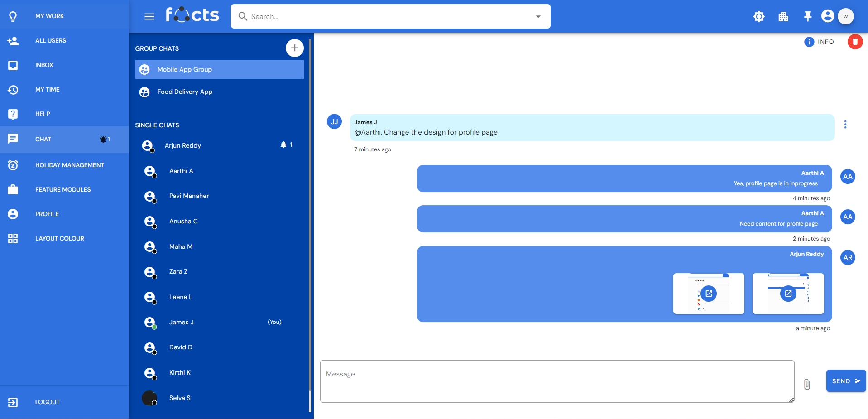Open the organization building icon
This screenshot has height=419, width=868.
click(x=783, y=17)
